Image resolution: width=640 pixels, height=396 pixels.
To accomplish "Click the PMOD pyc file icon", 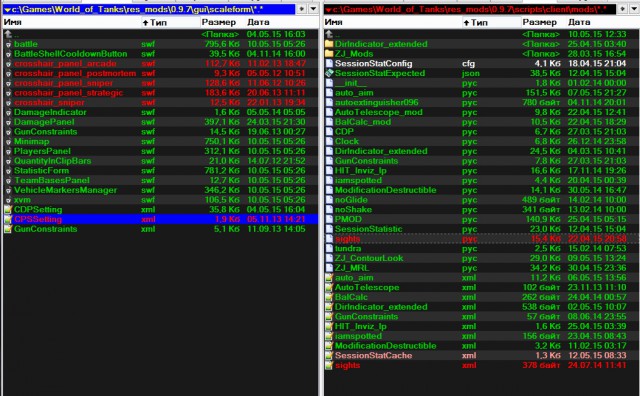I will [x=329, y=220].
